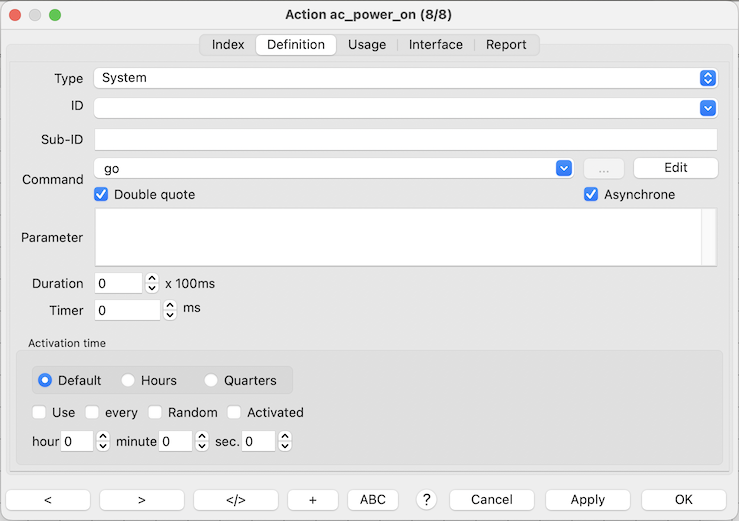Open the Interface tab
This screenshot has width=739, height=521.
coord(436,44)
